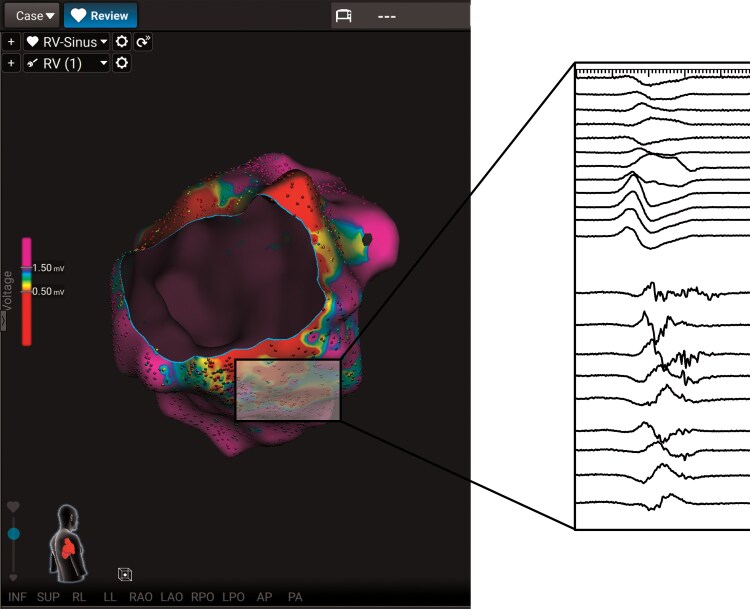Add a new geometry with the plus beside RV (1)

pyautogui.click(x=11, y=63)
